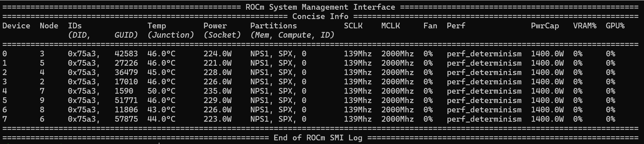Click GUID value 57875

126,119
